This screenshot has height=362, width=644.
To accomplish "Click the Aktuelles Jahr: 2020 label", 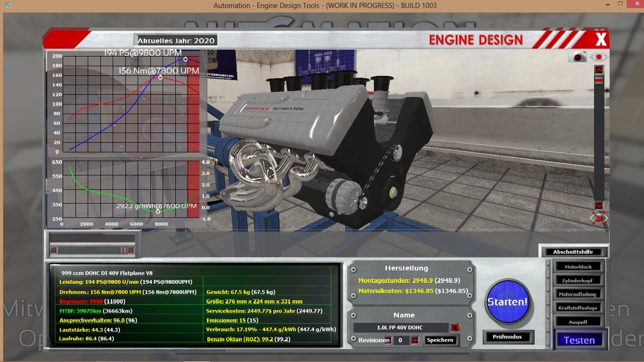I will [x=176, y=41].
